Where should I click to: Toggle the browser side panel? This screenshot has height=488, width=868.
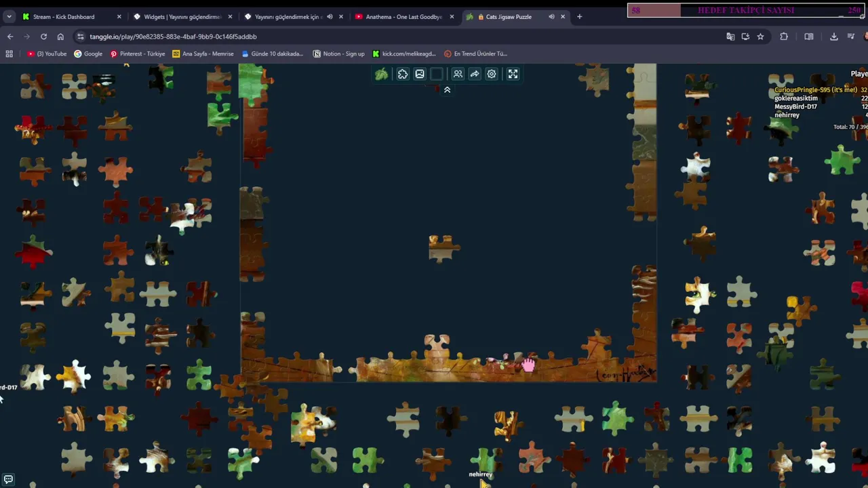pyautogui.click(x=809, y=37)
